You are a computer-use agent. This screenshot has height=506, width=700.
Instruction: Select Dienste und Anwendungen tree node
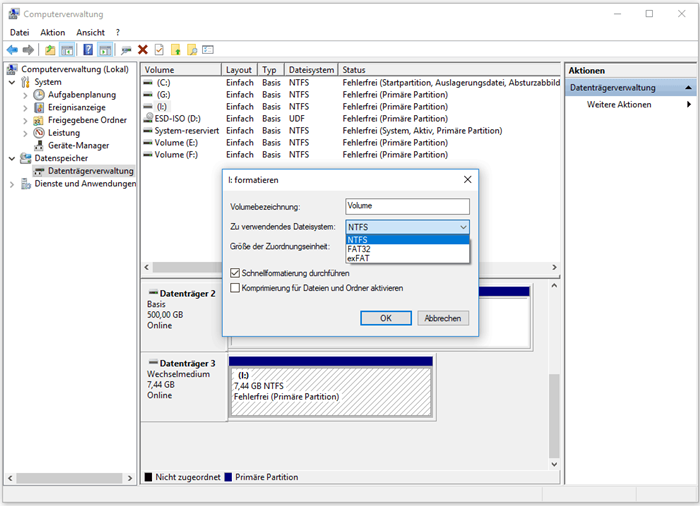pos(85,184)
